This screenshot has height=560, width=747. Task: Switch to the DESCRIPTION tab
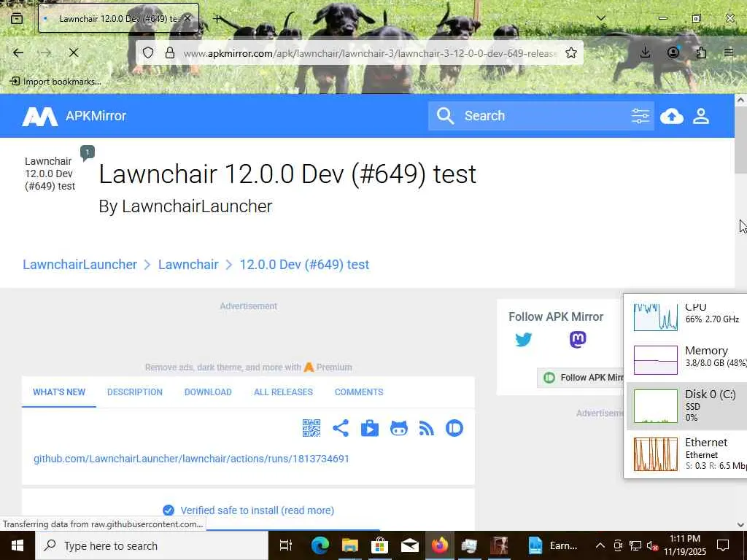pos(135,392)
